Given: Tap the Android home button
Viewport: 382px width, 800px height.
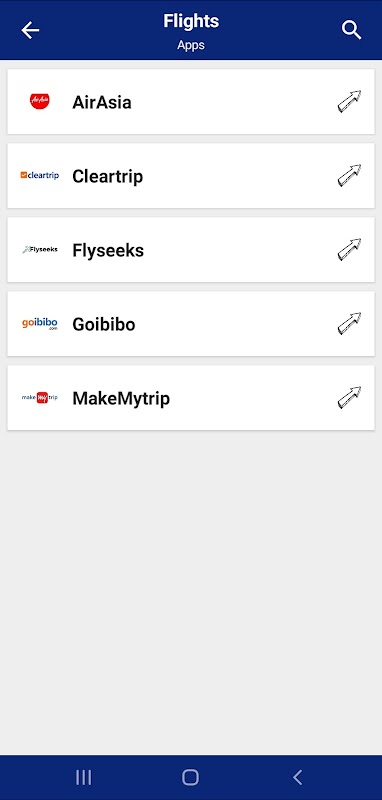Looking at the screenshot, I should click(190, 778).
